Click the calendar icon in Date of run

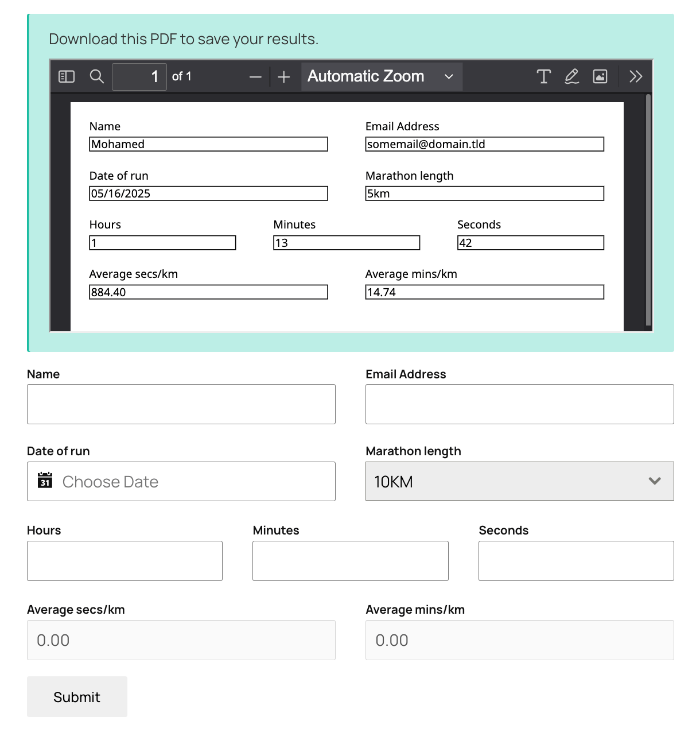pyautogui.click(x=45, y=480)
